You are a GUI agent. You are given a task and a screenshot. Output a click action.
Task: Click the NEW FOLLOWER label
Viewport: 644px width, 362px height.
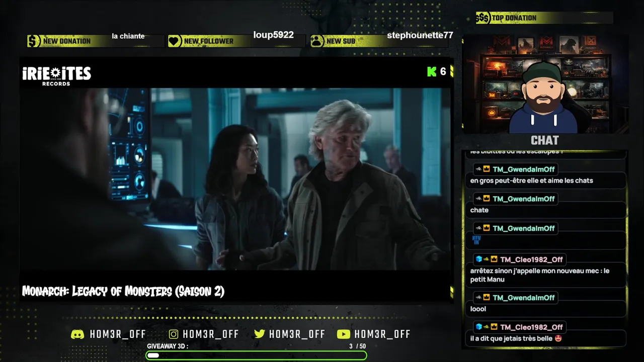pos(209,41)
